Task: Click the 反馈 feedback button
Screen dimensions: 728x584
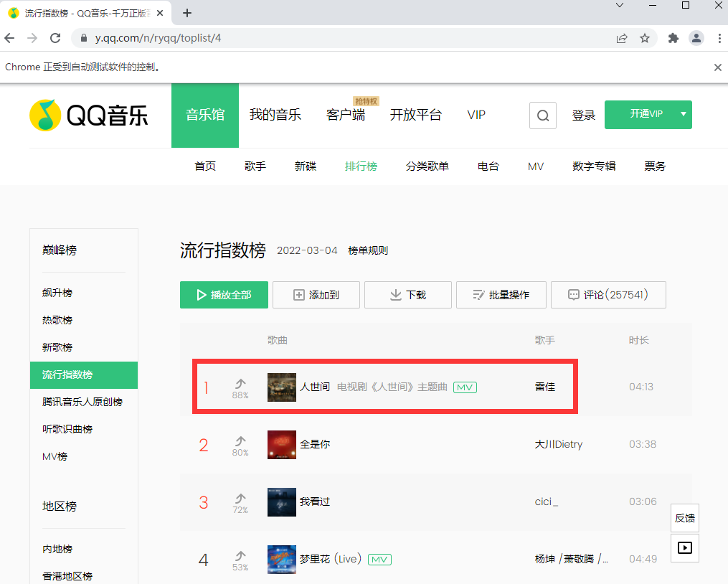Action: tap(685, 518)
